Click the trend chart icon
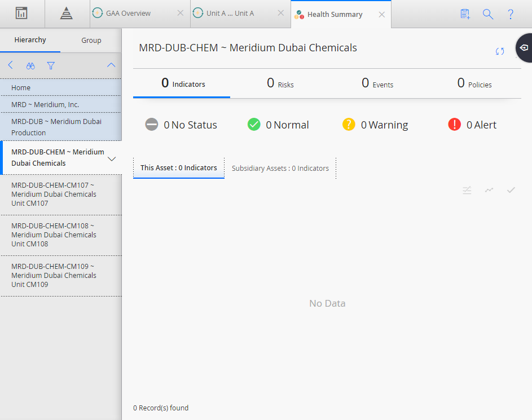532x420 pixels. [x=489, y=190]
